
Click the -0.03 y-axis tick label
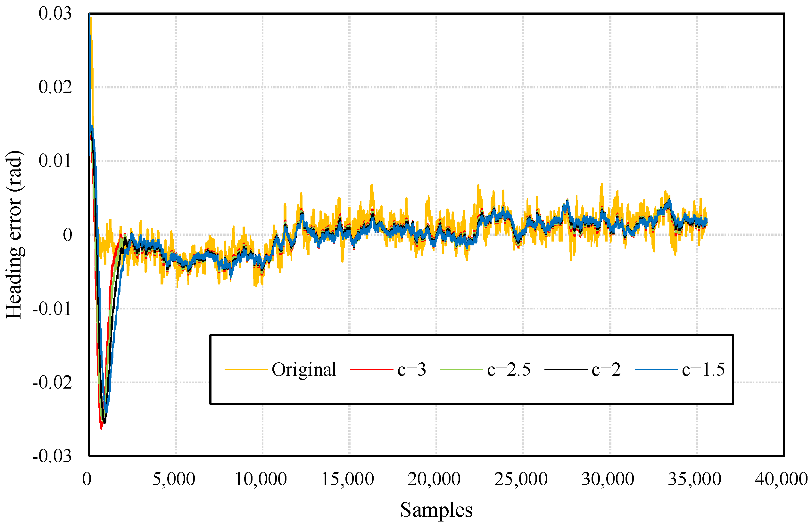52,456
